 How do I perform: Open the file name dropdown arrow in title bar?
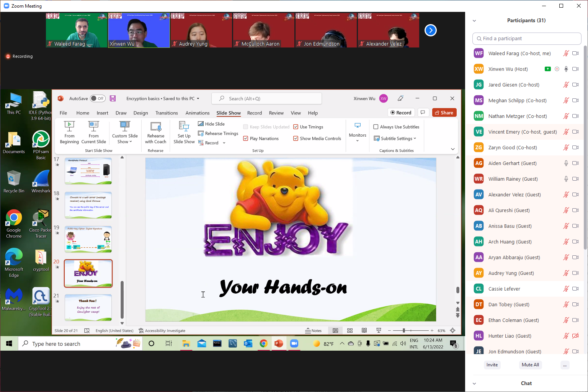[x=198, y=98]
